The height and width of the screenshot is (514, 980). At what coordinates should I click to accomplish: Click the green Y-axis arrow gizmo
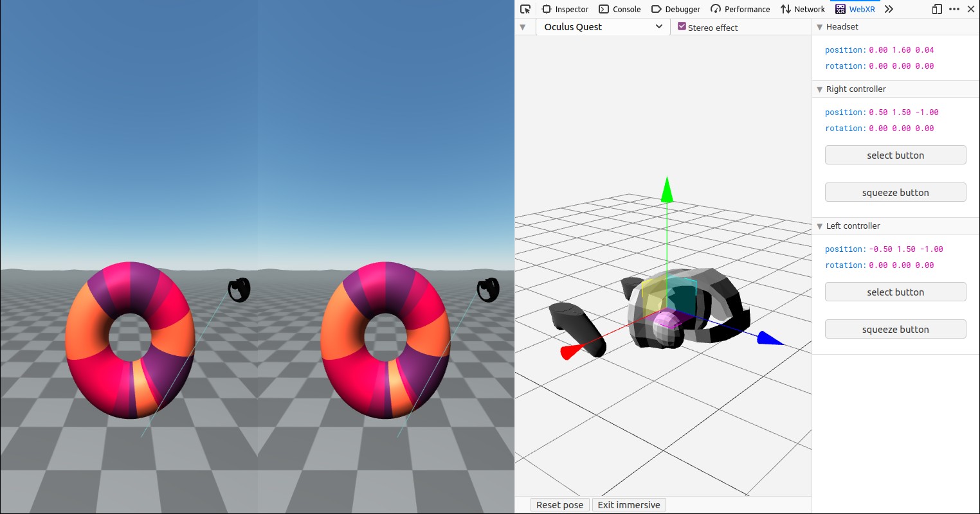667,190
